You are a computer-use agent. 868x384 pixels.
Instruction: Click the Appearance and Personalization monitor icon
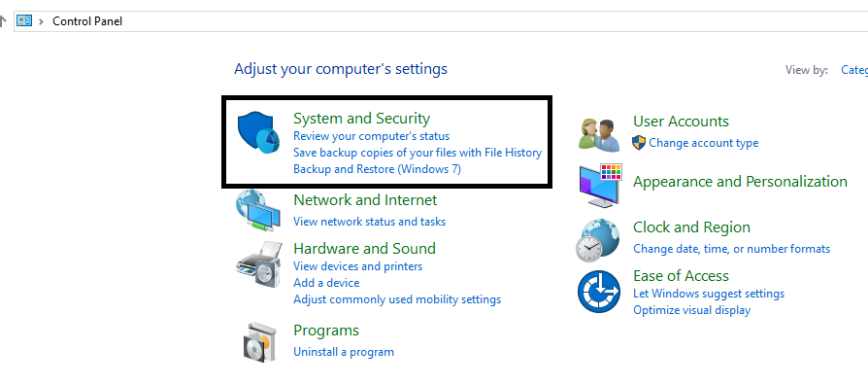600,186
